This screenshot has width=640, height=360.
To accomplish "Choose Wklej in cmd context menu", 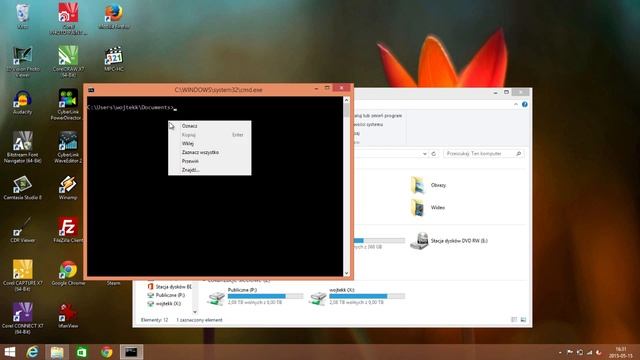I will coord(209,144).
